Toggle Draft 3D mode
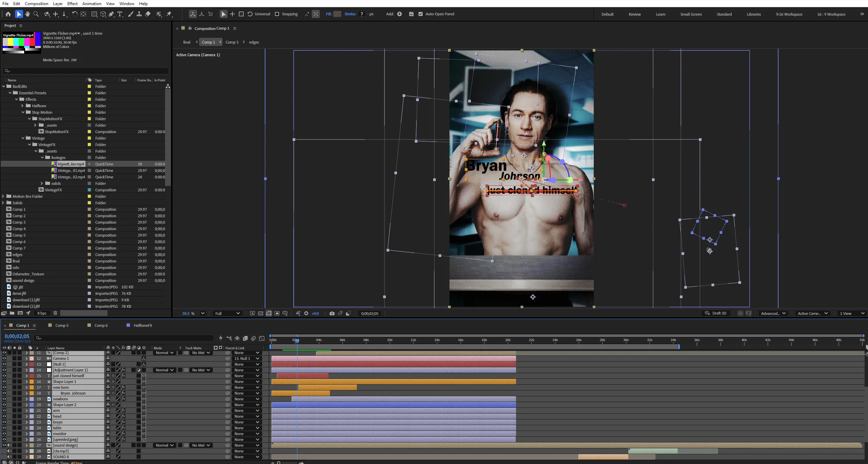Screen dimensions: 868x464 (715, 313)
